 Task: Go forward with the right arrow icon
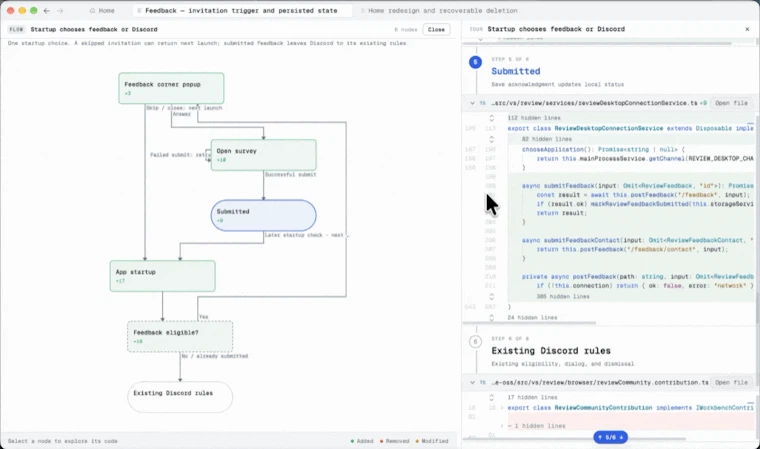[x=60, y=10]
